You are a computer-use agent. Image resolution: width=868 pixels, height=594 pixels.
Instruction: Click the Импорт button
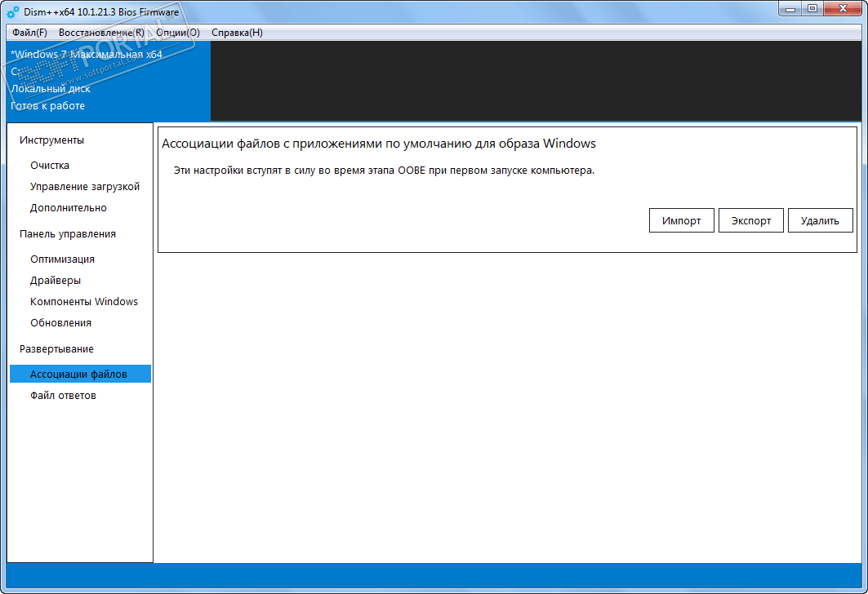(x=682, y=220)
